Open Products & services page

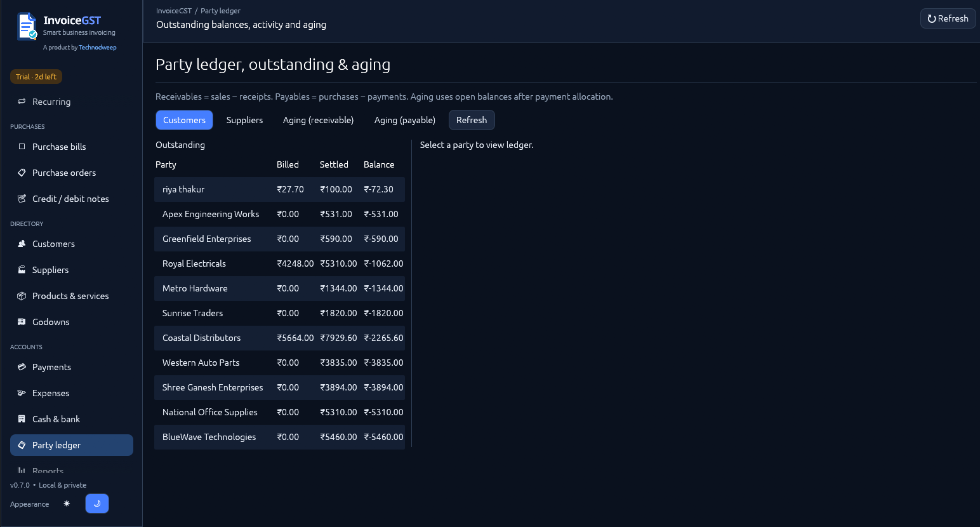[72, 296]
